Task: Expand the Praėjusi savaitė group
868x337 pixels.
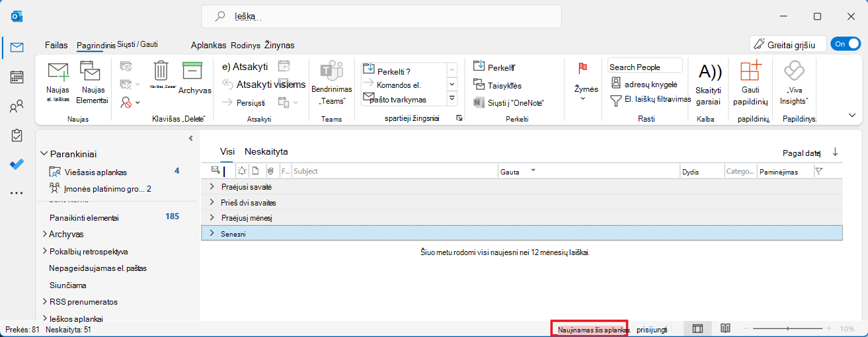Action: click(212, 187)
